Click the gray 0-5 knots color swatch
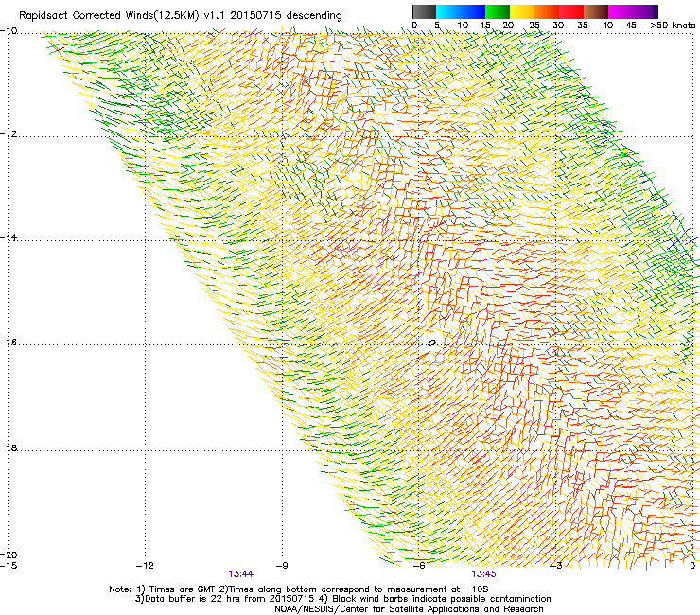Image resolution: width=700 pixels, height=615 pixels. pyautogui.click(x=424, y=11)
